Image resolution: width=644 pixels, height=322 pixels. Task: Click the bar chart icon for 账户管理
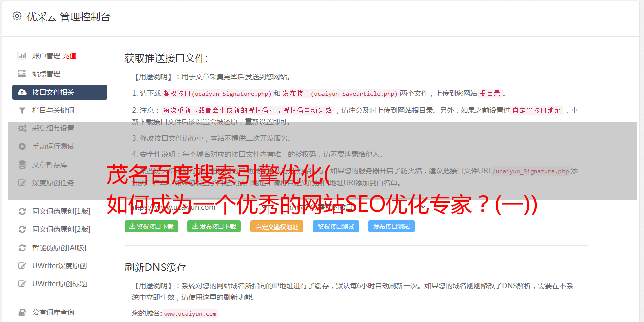tap(22, 56)
